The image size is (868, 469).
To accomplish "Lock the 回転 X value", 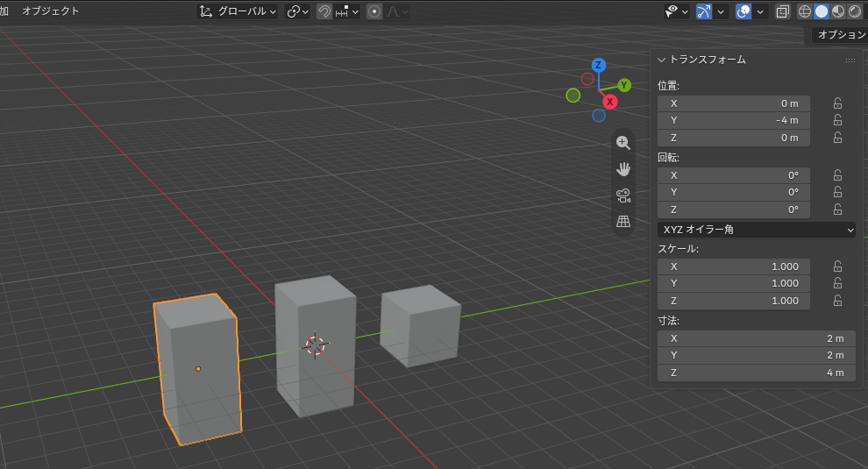I will click(837, 175).
